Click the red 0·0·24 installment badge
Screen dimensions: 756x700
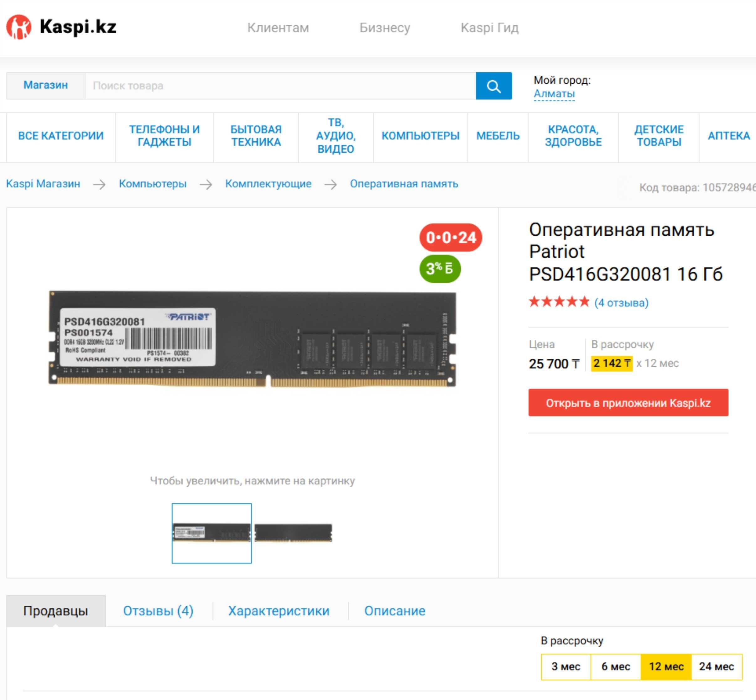(x=450, y=238)
